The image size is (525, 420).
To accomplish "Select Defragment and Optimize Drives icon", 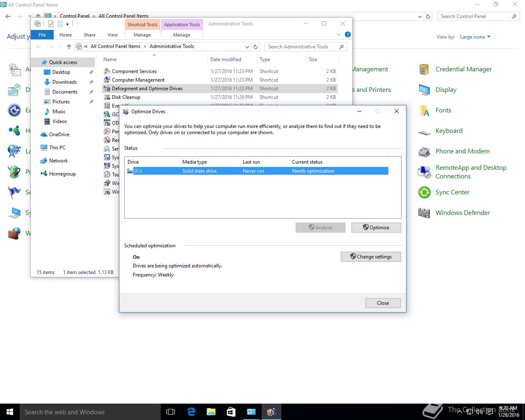I will (x=107, y=89).
